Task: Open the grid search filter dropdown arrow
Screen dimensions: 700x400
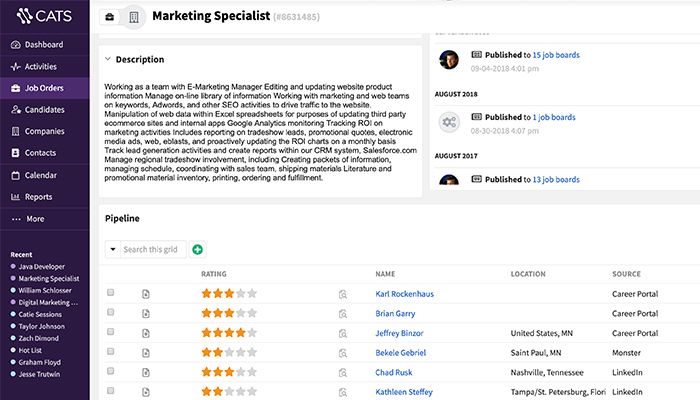Action: [112, 249]
